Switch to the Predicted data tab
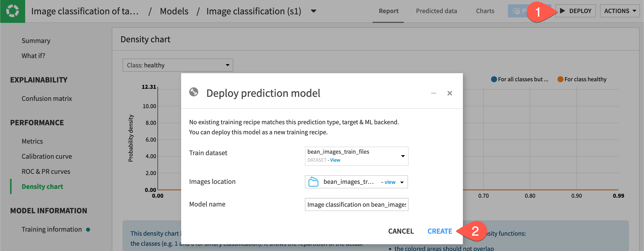Viewport: 644px width, 251px height. click(436, 11)
